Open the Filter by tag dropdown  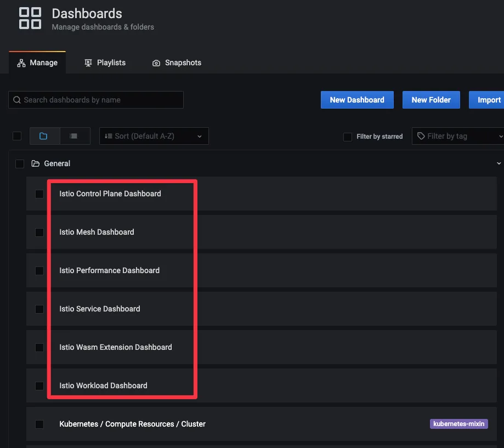coord(458,136)
